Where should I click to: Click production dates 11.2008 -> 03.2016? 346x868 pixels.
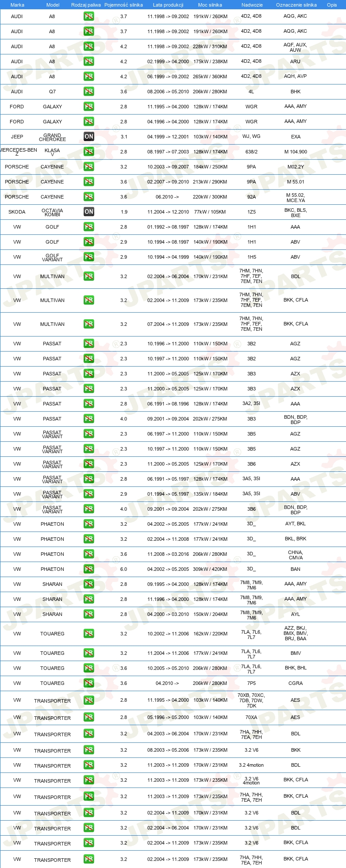pos(168,554)
